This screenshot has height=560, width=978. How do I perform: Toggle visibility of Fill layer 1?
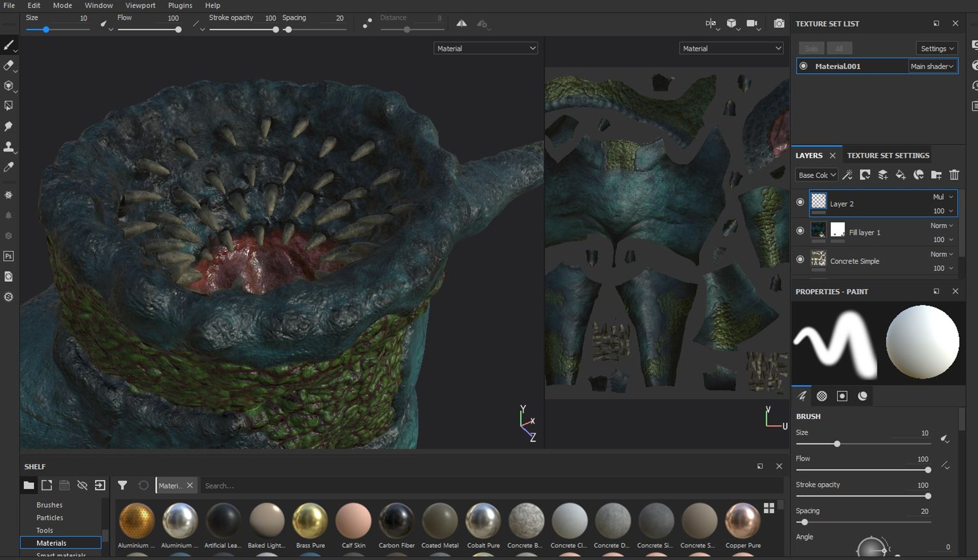click(x=800, y=231)
